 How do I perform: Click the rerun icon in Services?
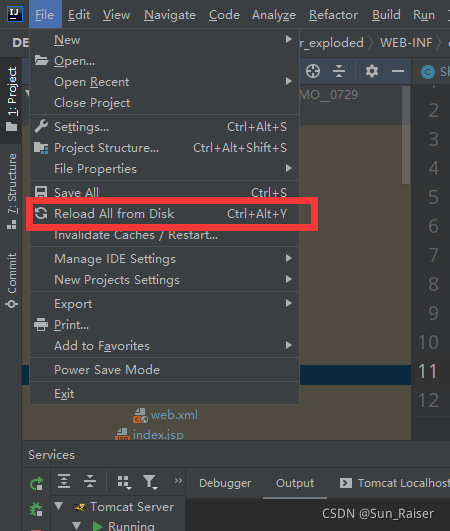pos(36,483)
